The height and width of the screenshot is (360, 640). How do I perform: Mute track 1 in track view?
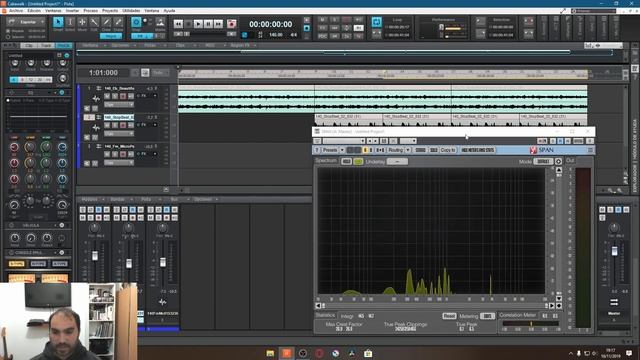point(107,96)
